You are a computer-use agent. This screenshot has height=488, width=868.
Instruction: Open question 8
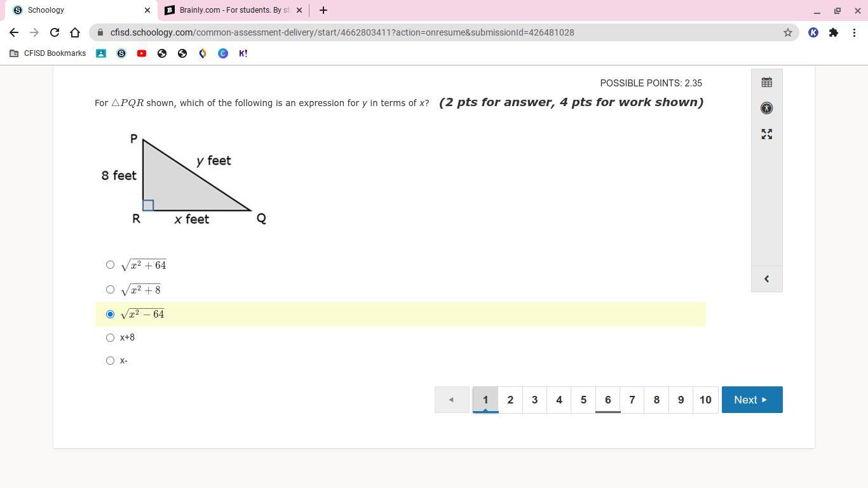pos(656,400)
